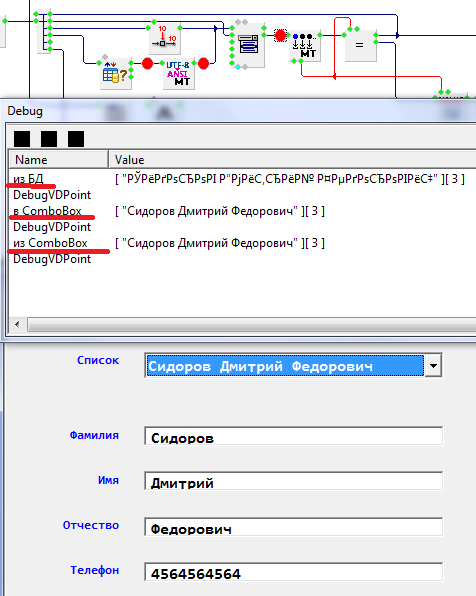Viewport: 476px width, 596px height.
Task: Click the Value column header
Action: click(x=292, y=160)
